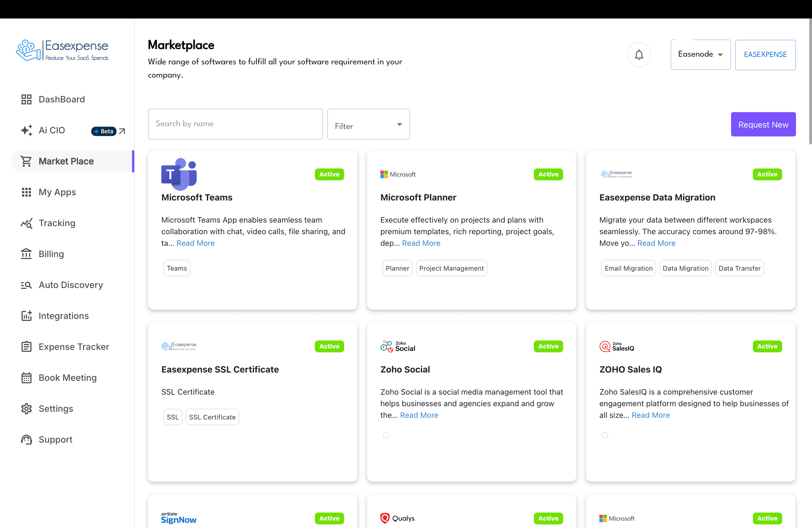Open the DashBoard grid icon

(26, 99)
